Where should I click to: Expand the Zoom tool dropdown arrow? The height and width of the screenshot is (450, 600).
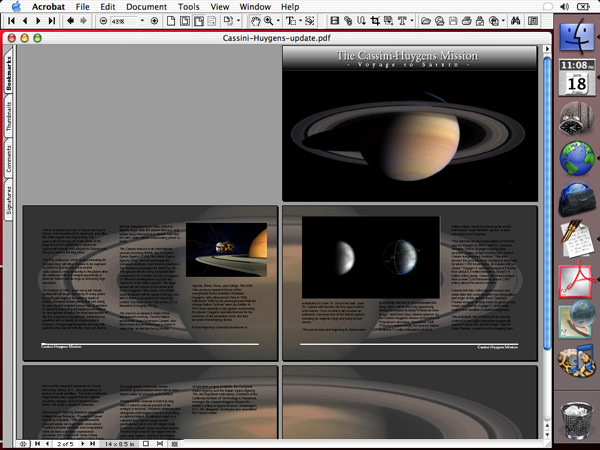point(278,21)
